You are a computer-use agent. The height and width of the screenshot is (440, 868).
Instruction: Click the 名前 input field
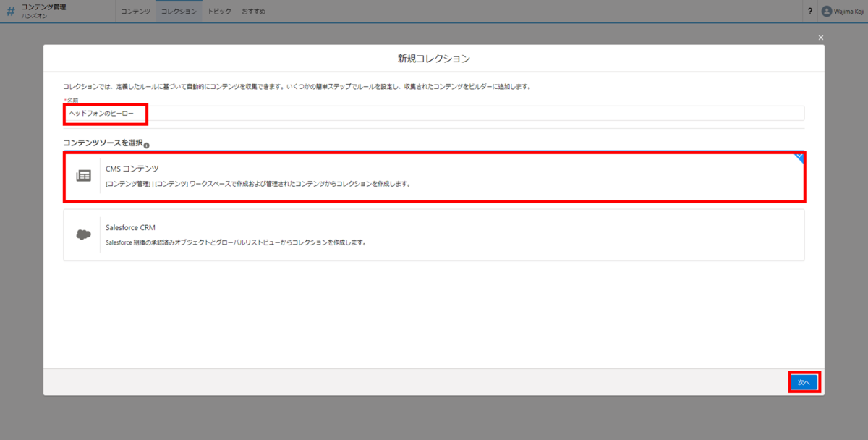[434, 114]
